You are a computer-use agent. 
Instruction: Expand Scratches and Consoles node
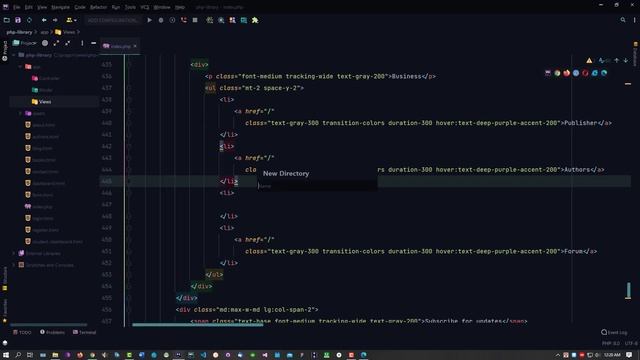[x=14, y=265]
